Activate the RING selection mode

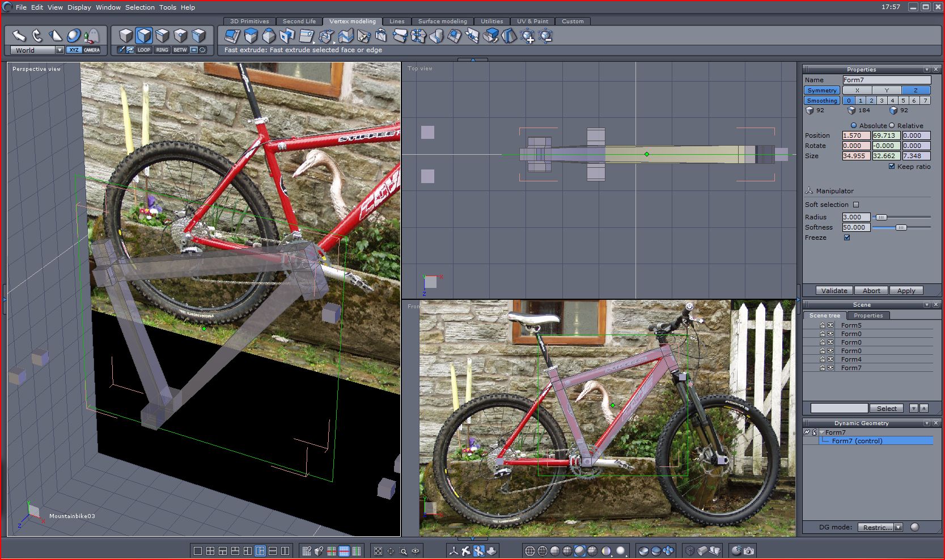tap(162, 50)
